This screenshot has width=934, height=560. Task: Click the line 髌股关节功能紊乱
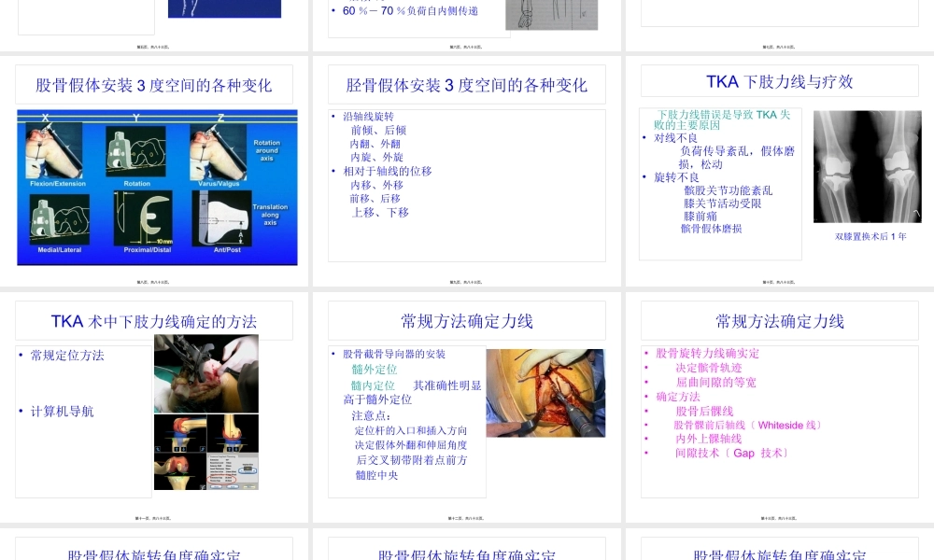pos(728,190)
